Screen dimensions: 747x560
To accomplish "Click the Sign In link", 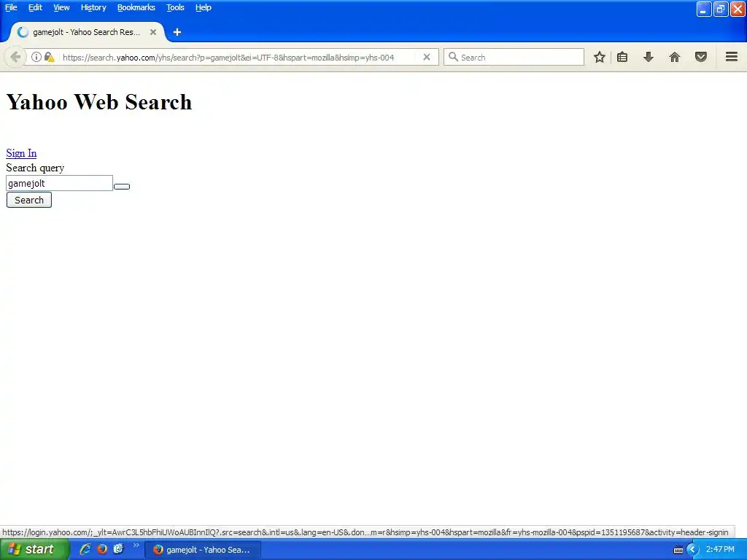I will pos(21,153).
